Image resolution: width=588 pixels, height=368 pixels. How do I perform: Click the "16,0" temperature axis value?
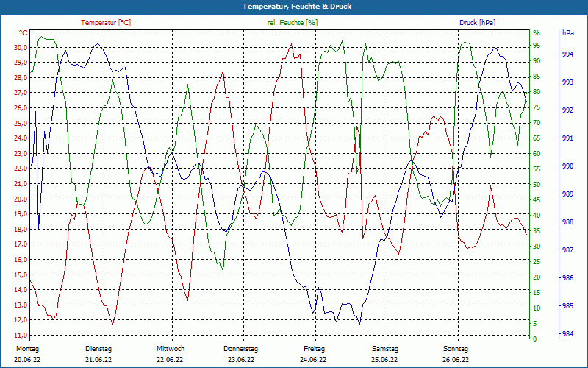tap(21, 260)
